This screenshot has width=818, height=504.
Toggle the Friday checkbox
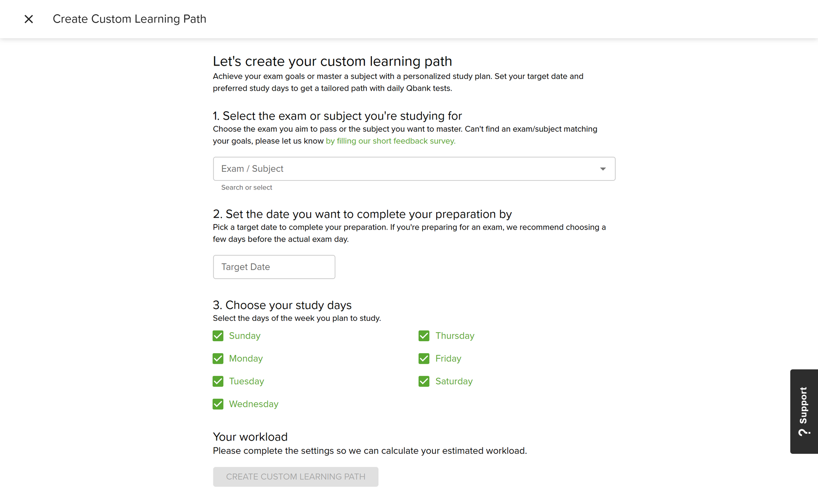(424, 358)
